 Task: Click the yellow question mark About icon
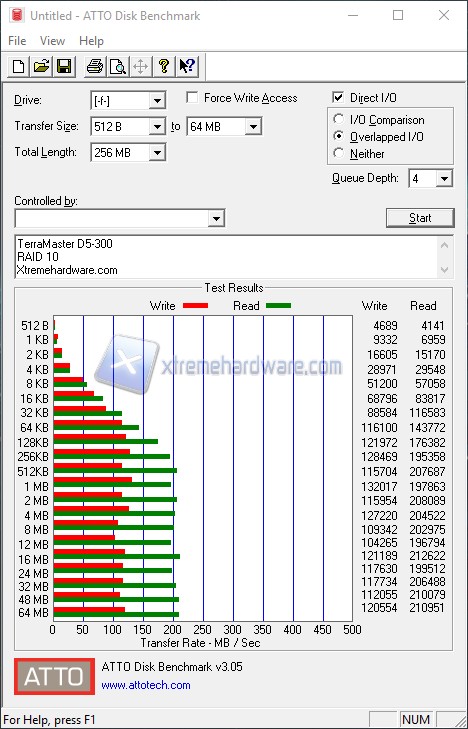(x=164, y=66)
